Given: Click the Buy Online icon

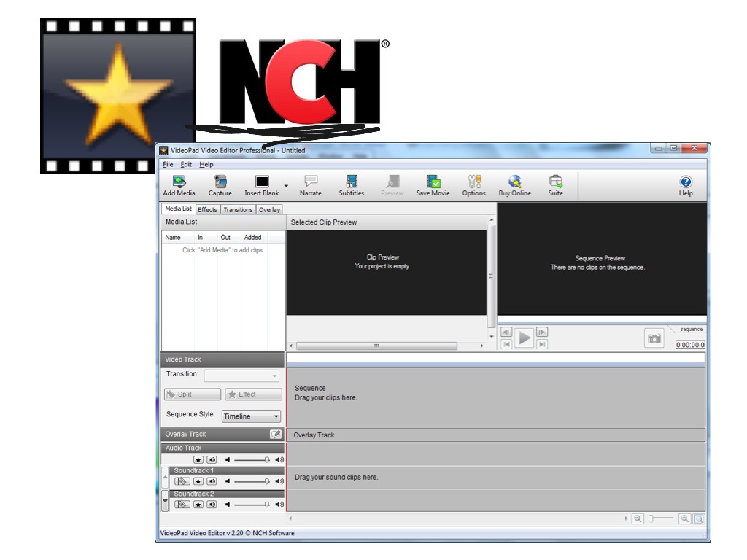Looking at the screenshot, I should 514,182.
